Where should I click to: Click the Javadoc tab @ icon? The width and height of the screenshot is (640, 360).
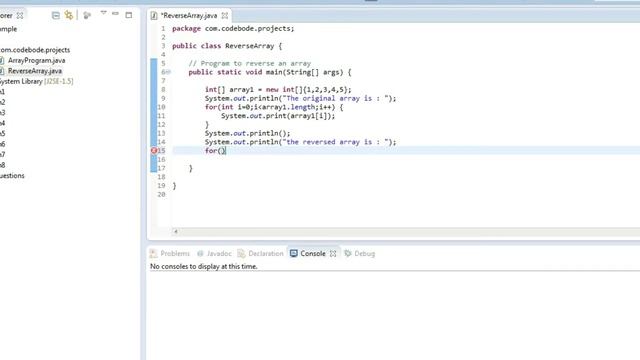pyautogui.click(x=200, y=253)
